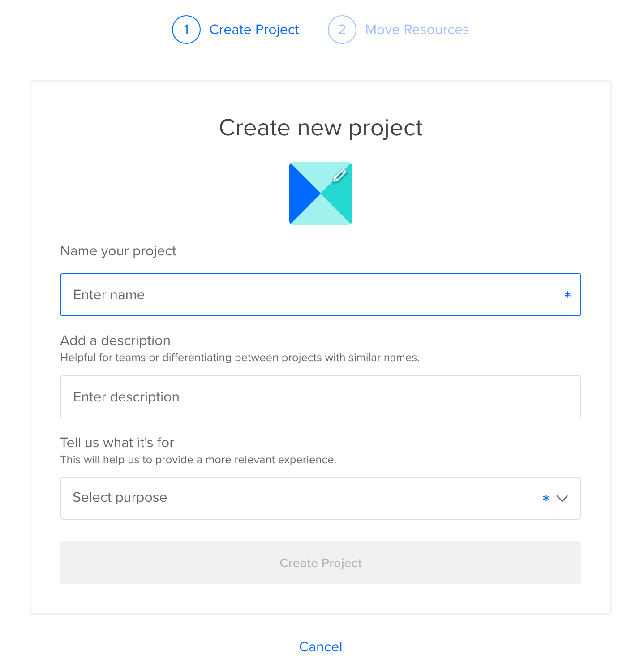Click the Create new project heading

[321, 128]
